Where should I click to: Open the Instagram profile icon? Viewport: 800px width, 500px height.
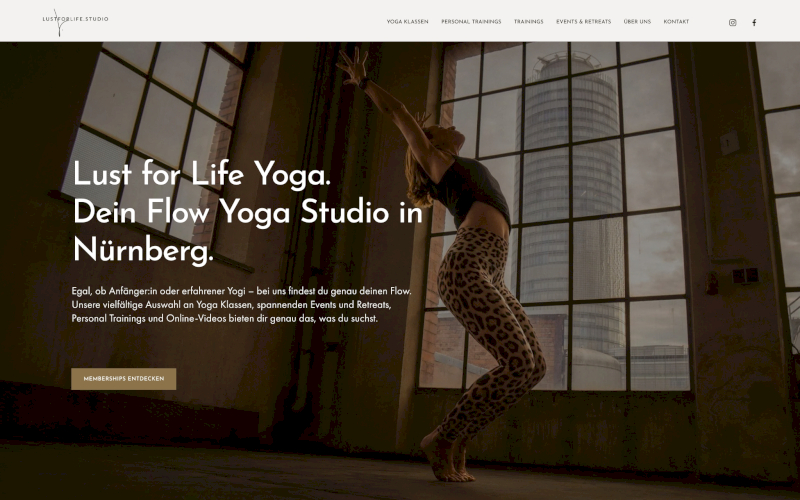tap(732, 22)
